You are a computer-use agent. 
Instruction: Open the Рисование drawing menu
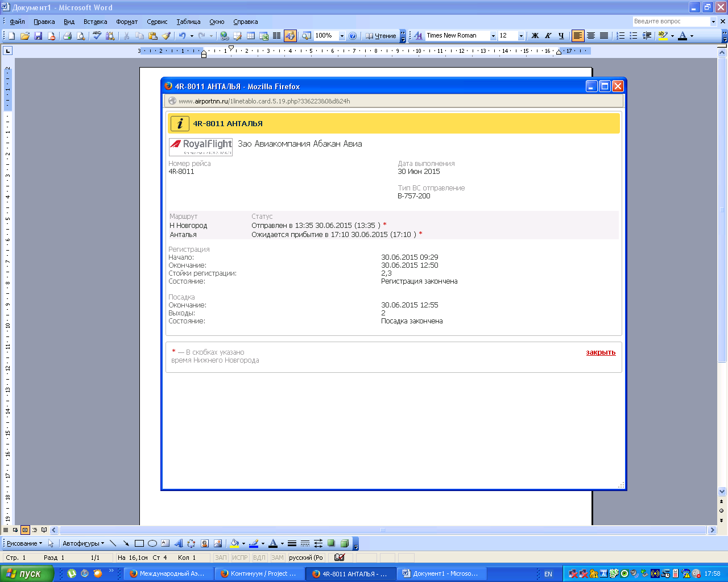click(x=24, y=543)
